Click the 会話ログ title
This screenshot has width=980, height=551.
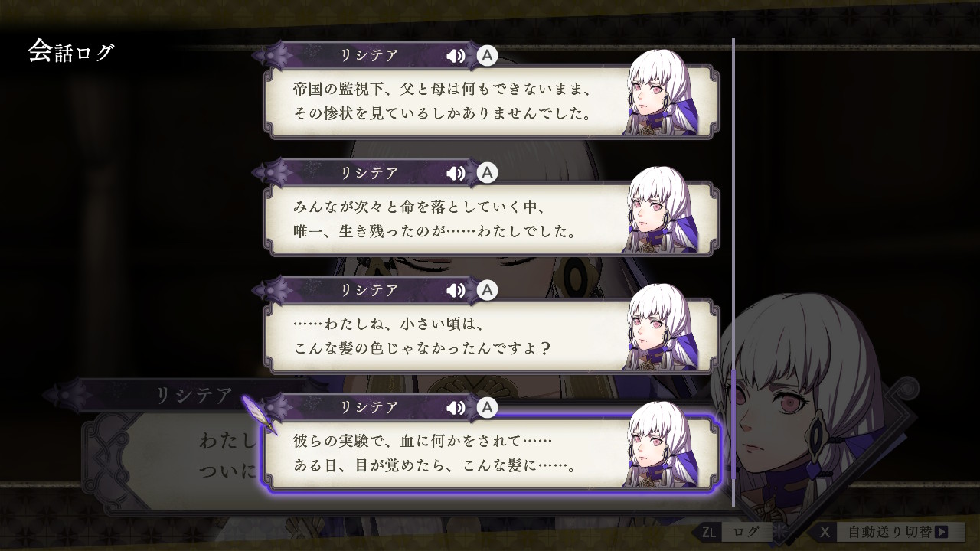(71, 51)
